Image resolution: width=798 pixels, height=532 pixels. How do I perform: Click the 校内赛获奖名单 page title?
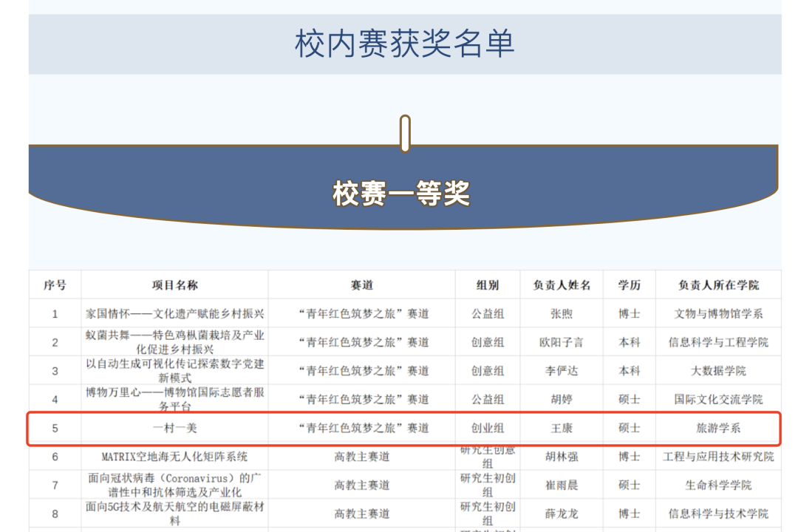point(404,44)
